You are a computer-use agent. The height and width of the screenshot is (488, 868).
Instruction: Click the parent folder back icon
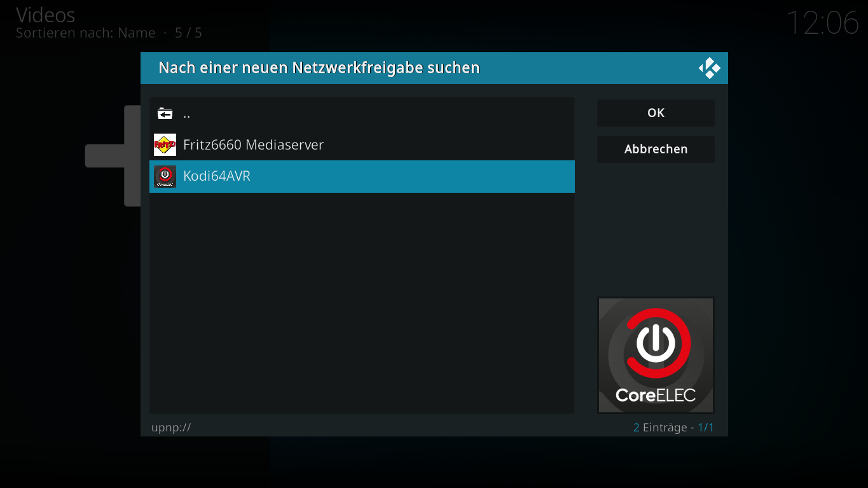pyautogui.click(x=165, y=114)
